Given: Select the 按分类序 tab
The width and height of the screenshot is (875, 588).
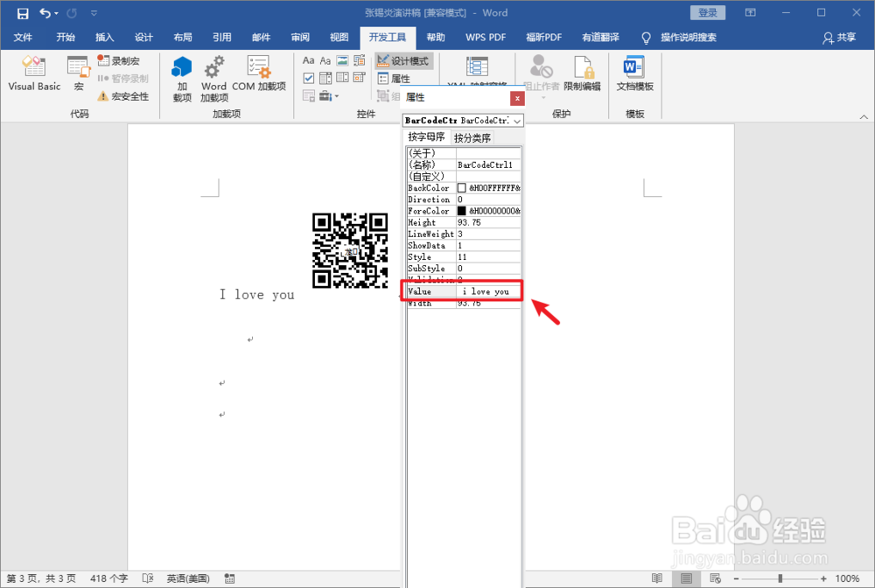Looking at the screenshot, I should (472, 137).
